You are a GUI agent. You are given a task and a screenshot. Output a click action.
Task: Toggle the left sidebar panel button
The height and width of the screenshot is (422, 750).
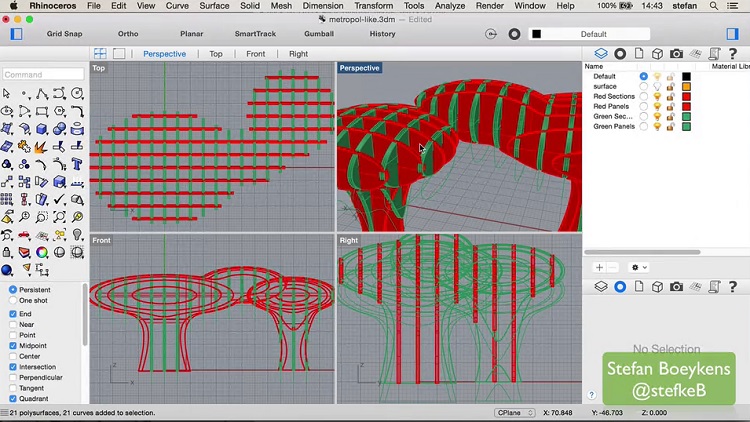pyautogui.click(x=16, y=34)
